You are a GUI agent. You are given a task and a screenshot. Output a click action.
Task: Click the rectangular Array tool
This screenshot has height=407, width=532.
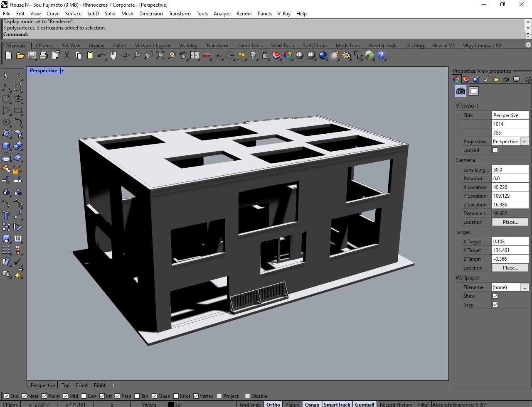click(6, 250)
